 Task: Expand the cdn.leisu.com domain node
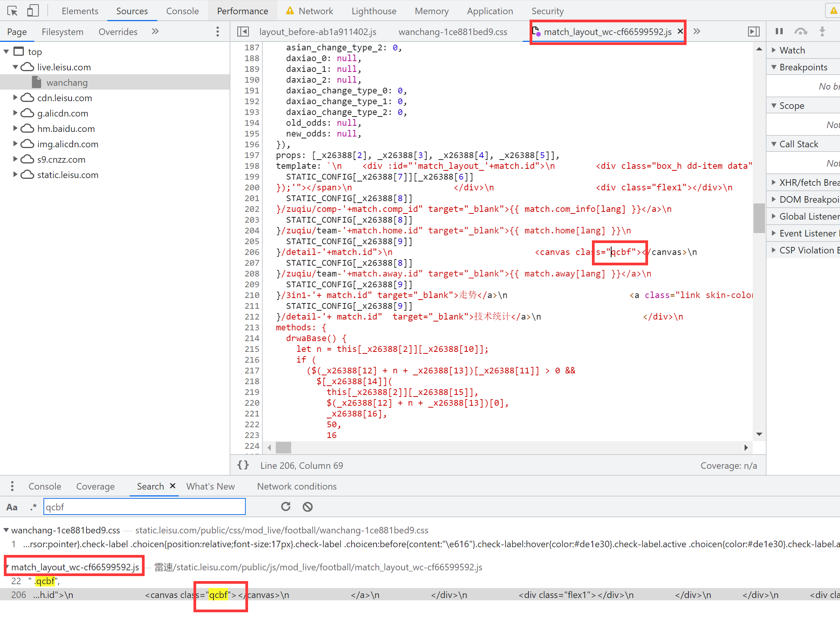click(15, 98)
